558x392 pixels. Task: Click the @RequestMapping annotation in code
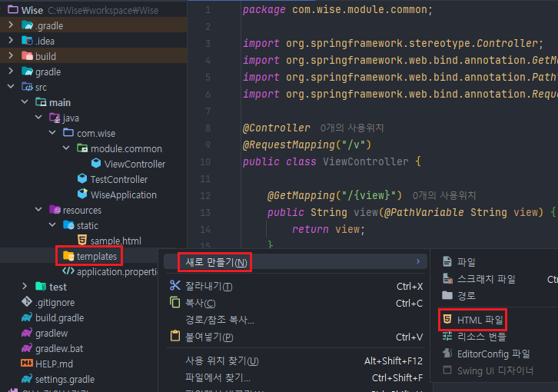click(289, 145)
